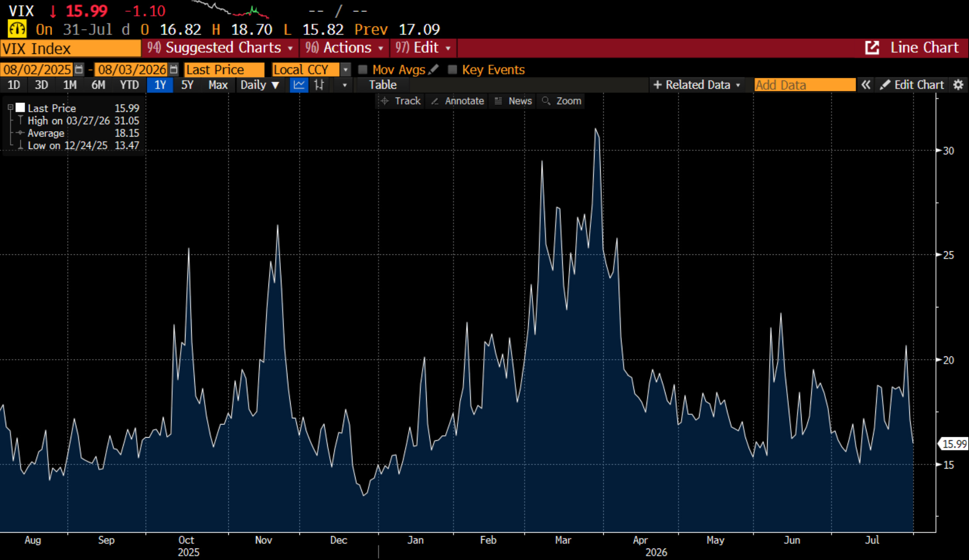Activate the Zoom magnifier tool

click(561, 101)
